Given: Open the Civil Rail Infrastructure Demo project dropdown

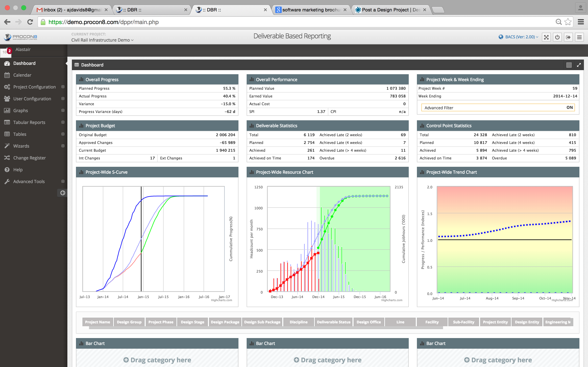Looking at the screenshot, I should pyautogui.click(x=102, y=40).
